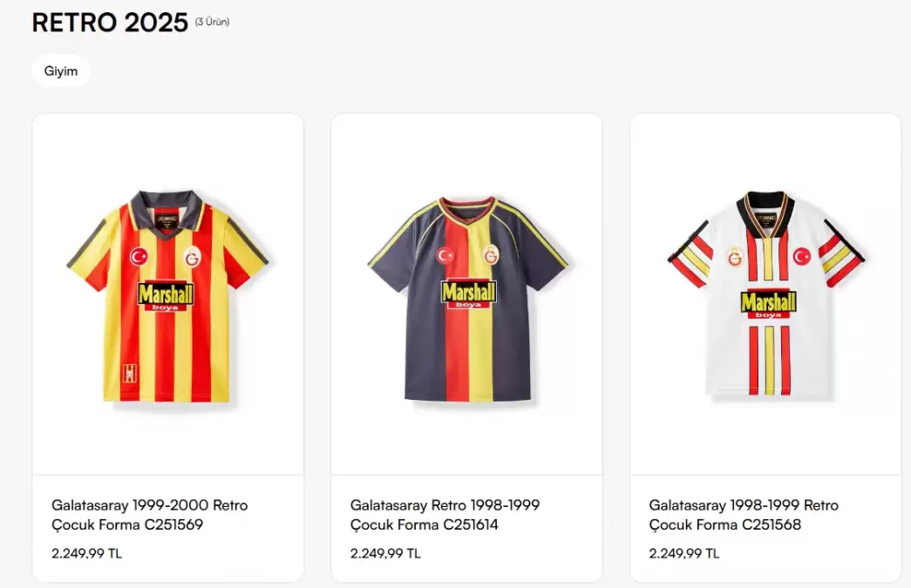The width and height of the screenshot is (911, 588).
Task: Click the Marshall boya logo on striped jersey
Action: click(x=166, y=297)
